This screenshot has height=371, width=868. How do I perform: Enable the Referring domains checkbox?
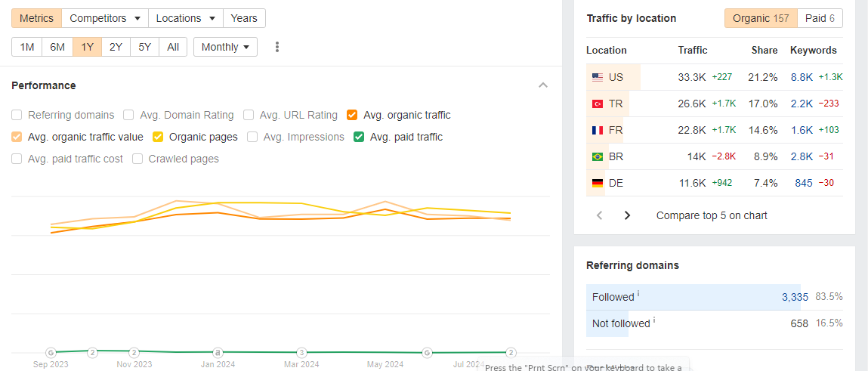(x=17, y=115)
